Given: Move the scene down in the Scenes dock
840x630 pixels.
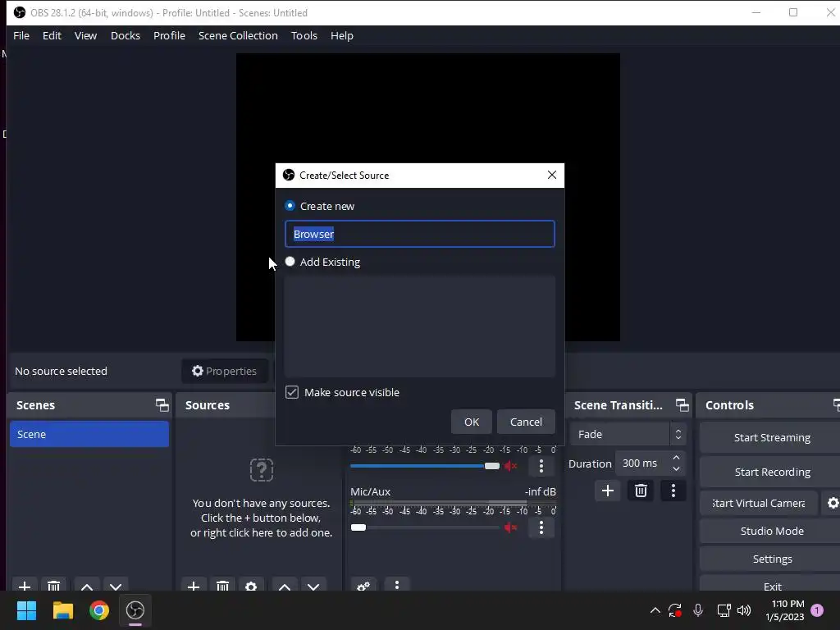Looking at the screenshot, I should click(x=116, y=586).
